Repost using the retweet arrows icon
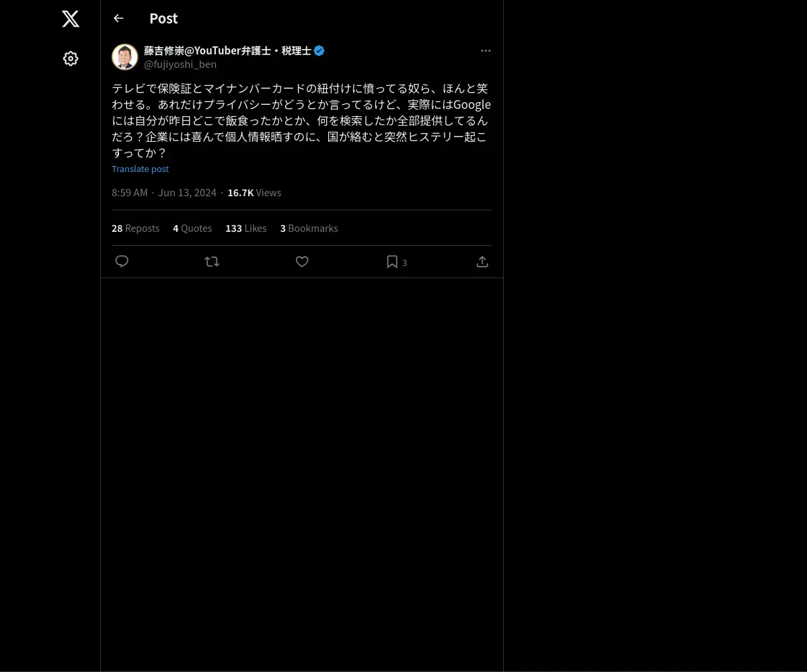 (x=212, y=261)
